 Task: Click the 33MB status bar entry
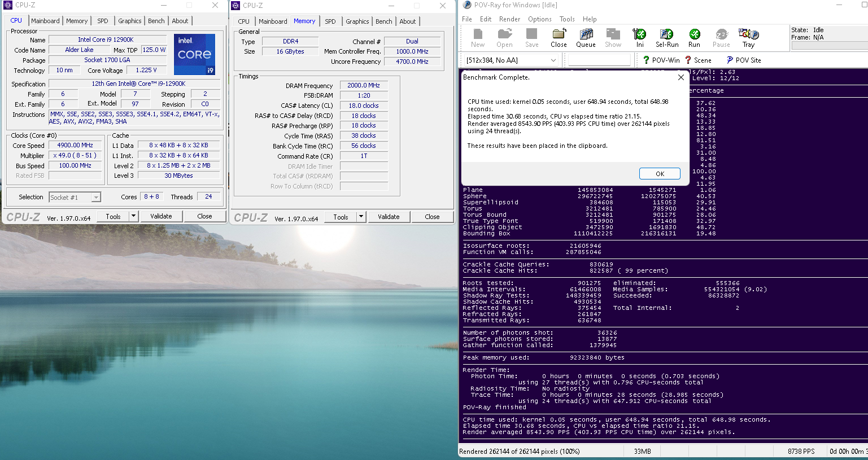click(x=643, y=452)
